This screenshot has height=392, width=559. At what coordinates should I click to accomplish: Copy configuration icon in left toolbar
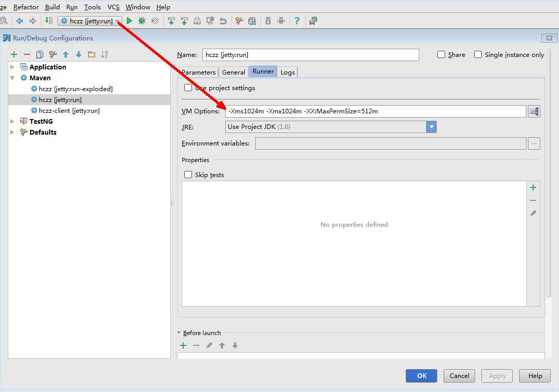click(x=40, y=54)
